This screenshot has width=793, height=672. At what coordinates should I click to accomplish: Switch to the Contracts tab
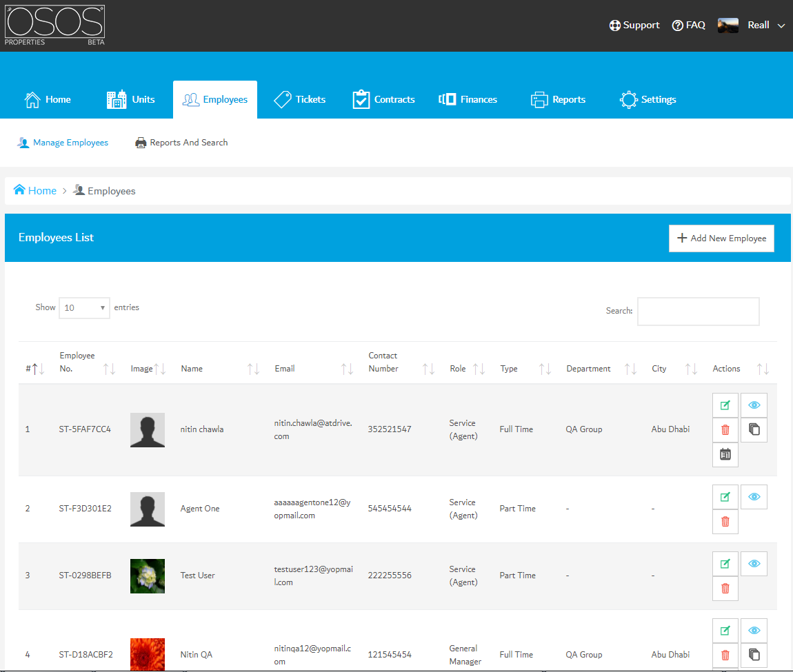coord(383,100)
